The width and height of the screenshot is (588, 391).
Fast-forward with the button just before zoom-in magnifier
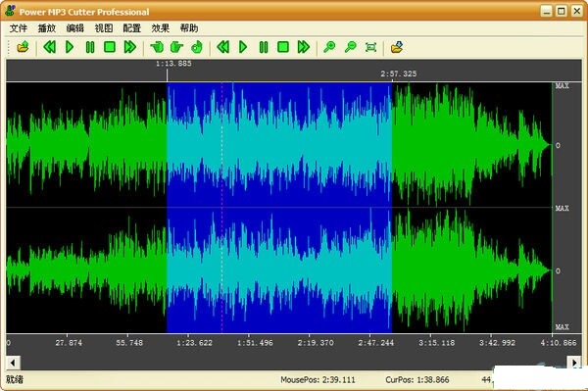point(304,47)
